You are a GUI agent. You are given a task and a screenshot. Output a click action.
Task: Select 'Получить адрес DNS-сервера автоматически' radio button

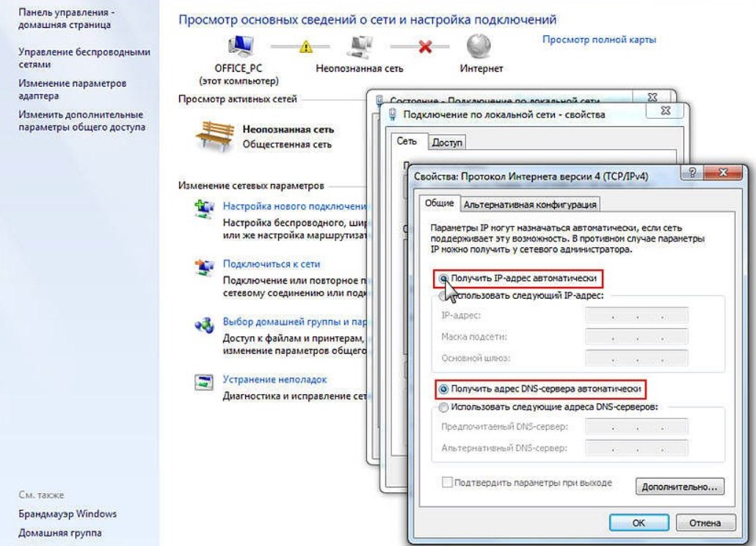[443, 389]
